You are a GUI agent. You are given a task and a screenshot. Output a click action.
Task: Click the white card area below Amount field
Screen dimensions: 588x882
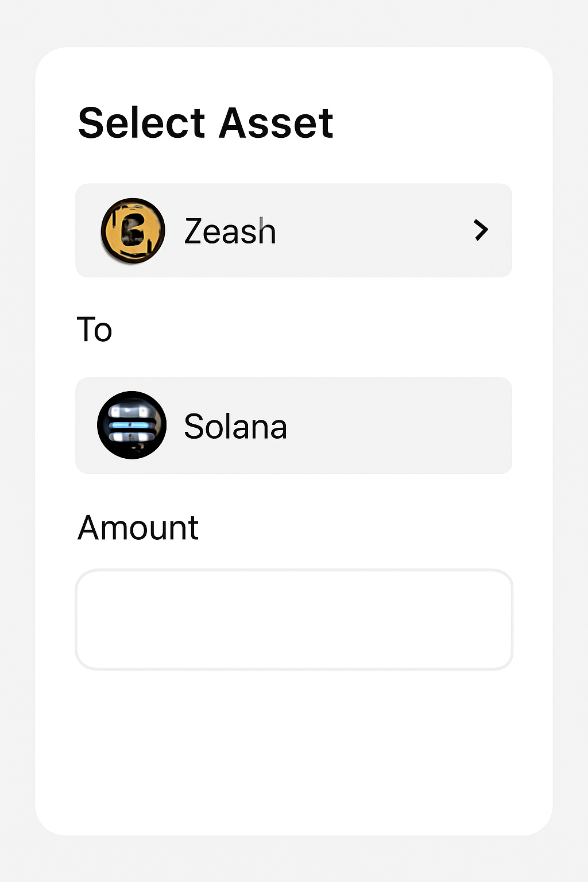pos(293,746)
